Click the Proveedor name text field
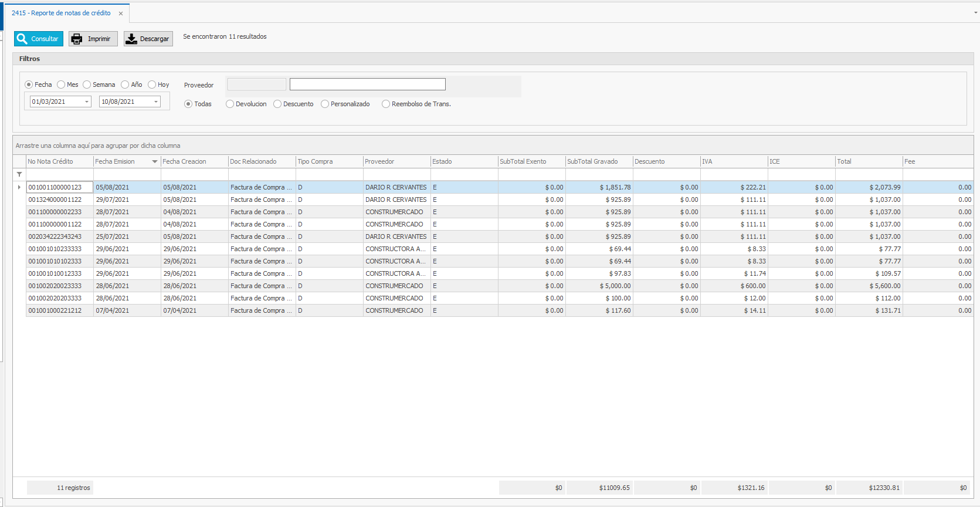This screenshot has width=980, height=507. point(367,84)
